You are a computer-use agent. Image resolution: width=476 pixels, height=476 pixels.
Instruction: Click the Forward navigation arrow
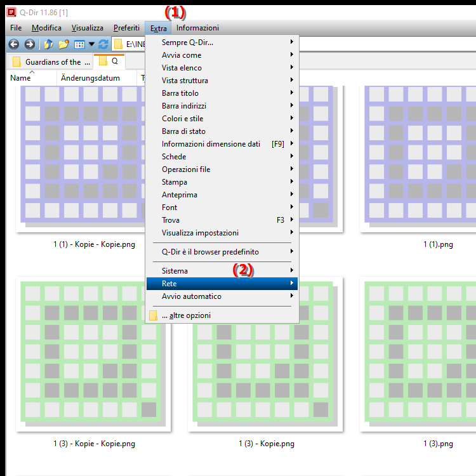click(29, 44)
